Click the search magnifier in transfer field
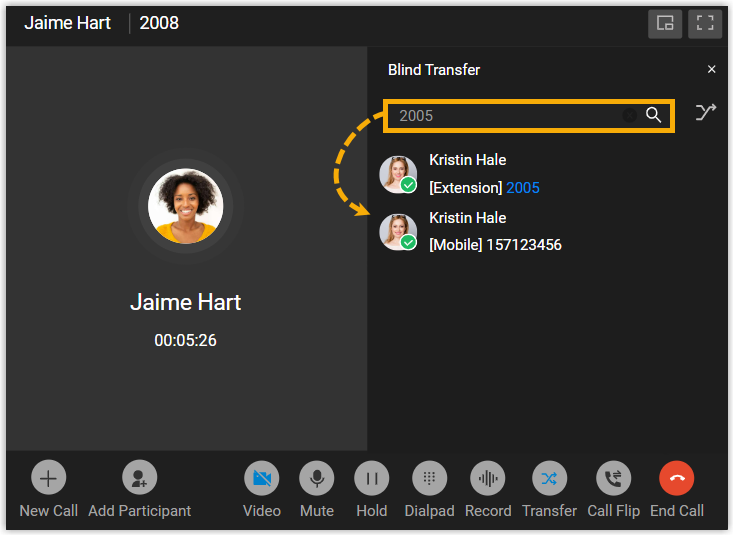Image resolution: width=734 pixels, height=536 pixels. pyautogui.click(x=653, y=115)
